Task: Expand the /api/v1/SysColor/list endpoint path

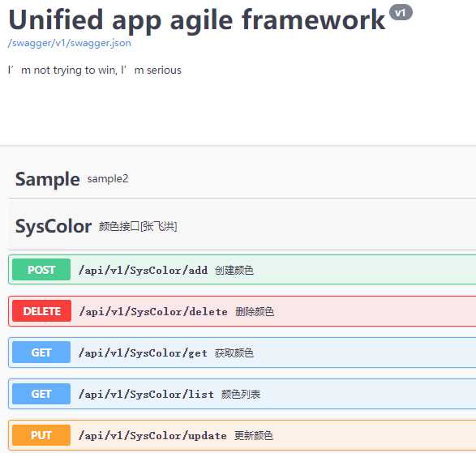Action: (146, 394)
